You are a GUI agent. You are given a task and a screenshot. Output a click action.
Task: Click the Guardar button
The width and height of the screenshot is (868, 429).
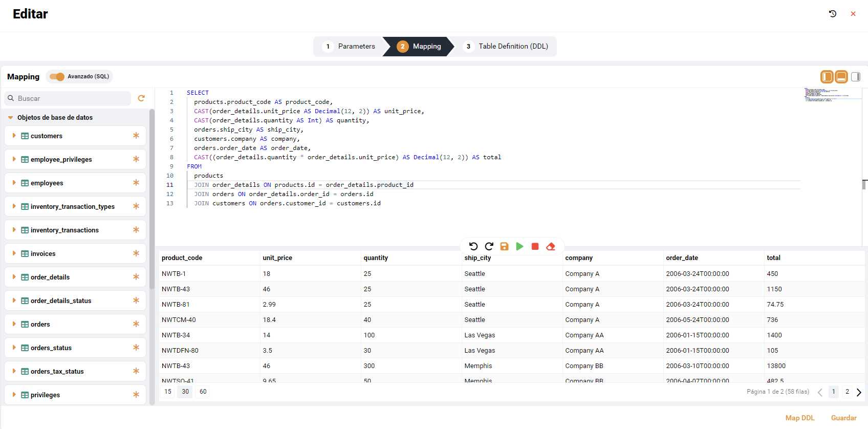click(843, 418)
